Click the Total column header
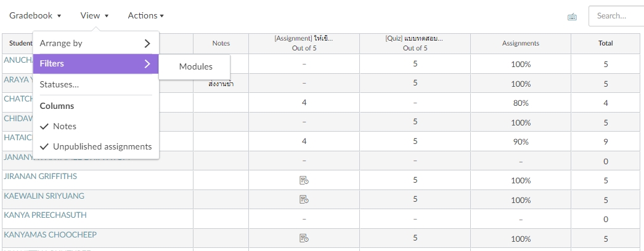Screen dimensions: 644x251 tap(605, 43)
